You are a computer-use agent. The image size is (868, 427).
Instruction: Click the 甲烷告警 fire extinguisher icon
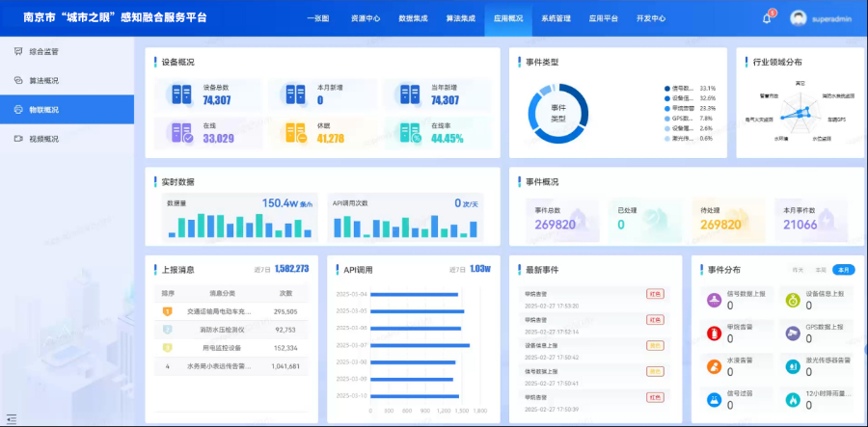coord(713,334)
